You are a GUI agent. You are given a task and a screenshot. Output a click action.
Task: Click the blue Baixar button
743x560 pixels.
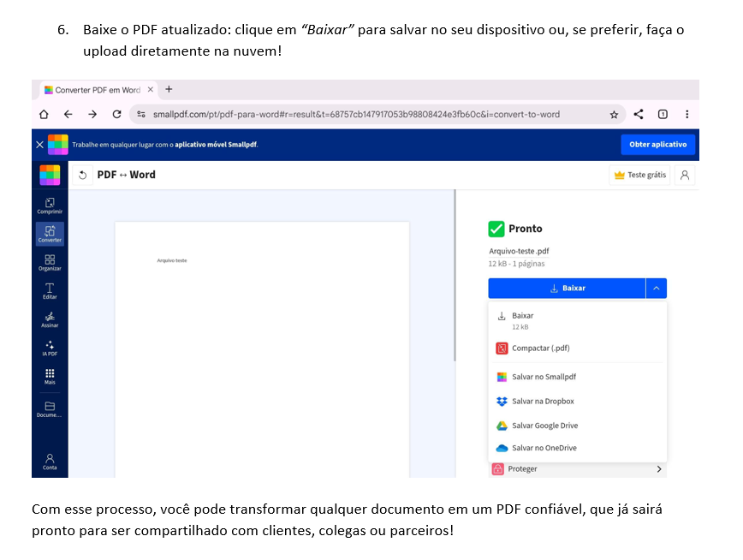(x=567, y=289)
